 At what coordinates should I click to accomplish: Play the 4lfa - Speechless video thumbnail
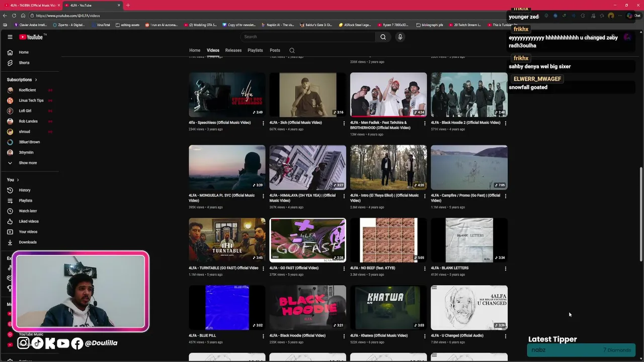[227, 95]
